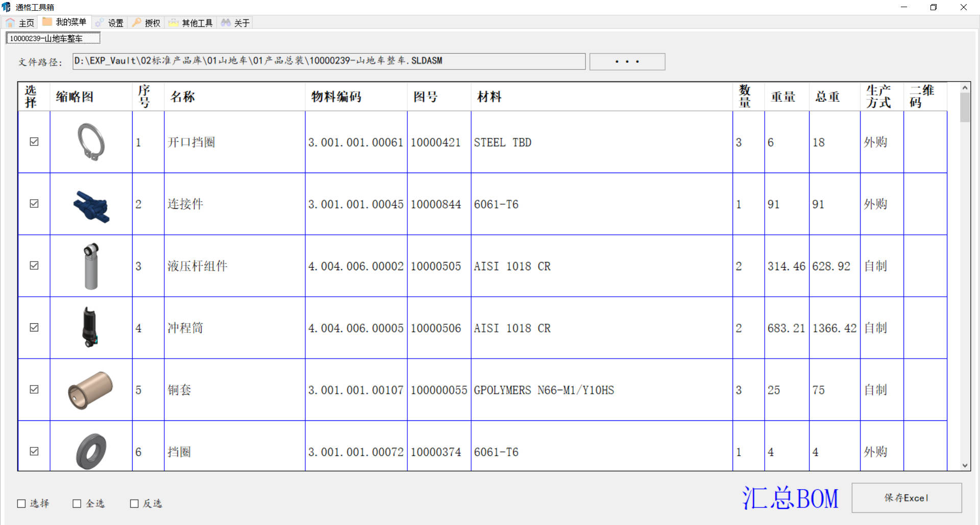Click the 保存Excel button

906,498
